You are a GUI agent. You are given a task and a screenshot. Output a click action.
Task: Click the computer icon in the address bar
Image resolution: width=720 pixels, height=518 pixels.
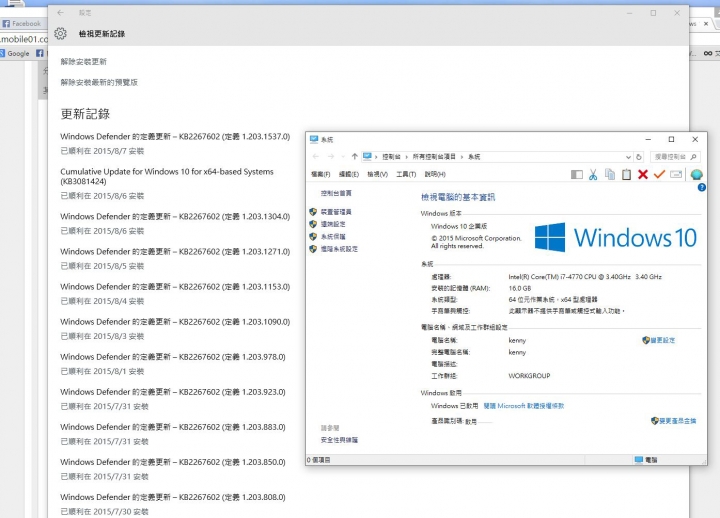[x=367, y=157]
